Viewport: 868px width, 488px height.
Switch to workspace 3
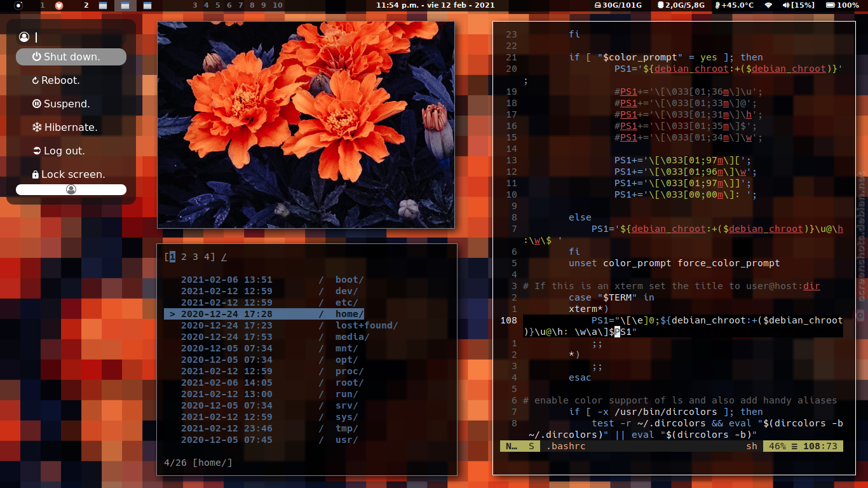[195, 5]
